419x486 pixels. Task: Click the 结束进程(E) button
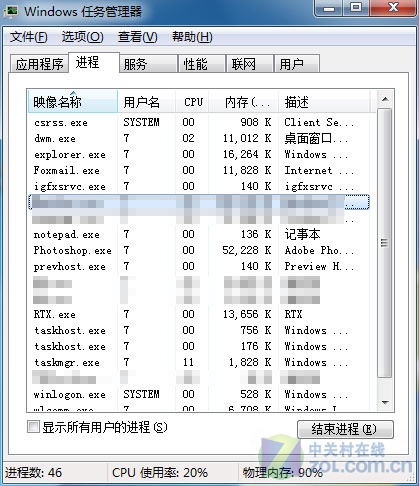tap(345, 429)
